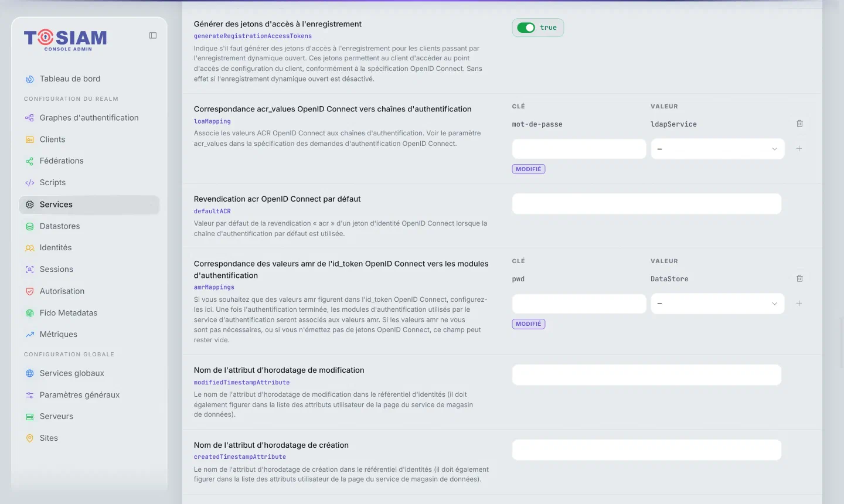Viewport: 844px width, 504px height.
Task: Open Paramètres généraux page
Action: pos(89,395)
